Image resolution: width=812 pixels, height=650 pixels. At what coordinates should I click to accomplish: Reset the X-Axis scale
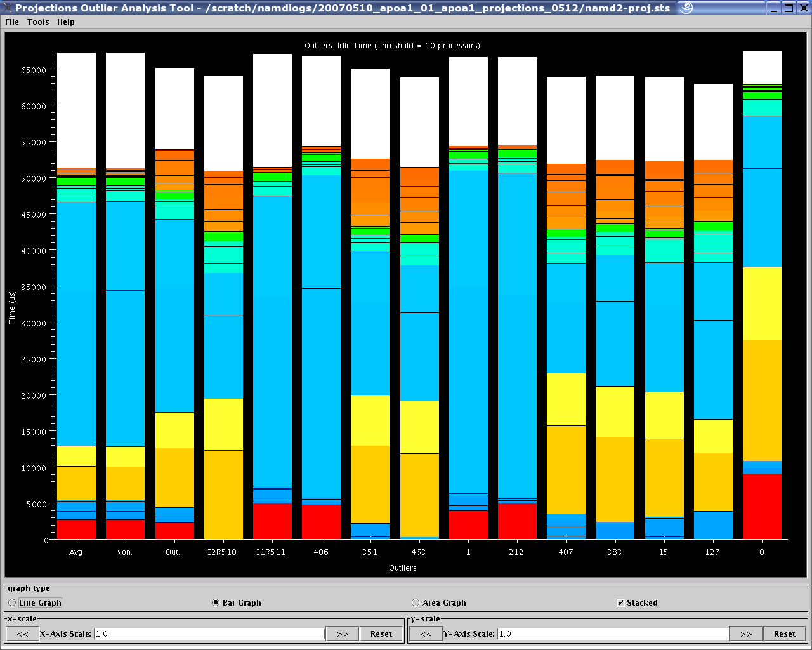(x=381, y=633)
